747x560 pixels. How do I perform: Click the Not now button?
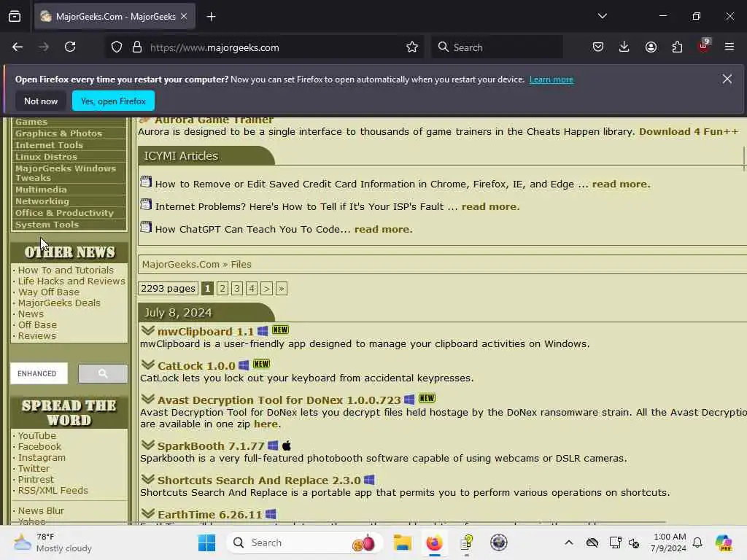point(41,101)
